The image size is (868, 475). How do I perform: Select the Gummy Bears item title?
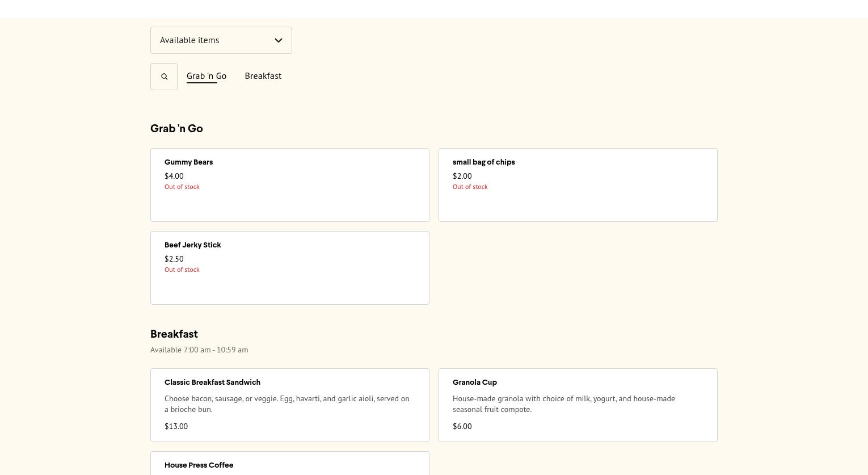coord(188,162)
